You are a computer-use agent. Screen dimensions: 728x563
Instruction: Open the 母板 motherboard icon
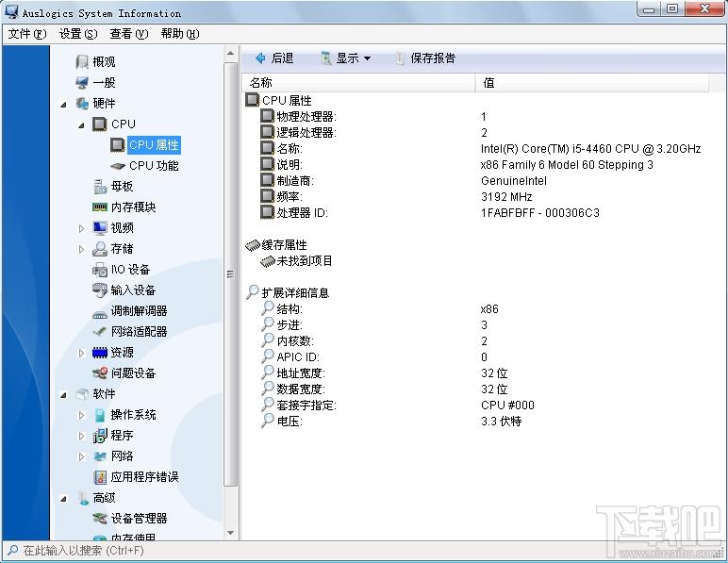[100, 186]
